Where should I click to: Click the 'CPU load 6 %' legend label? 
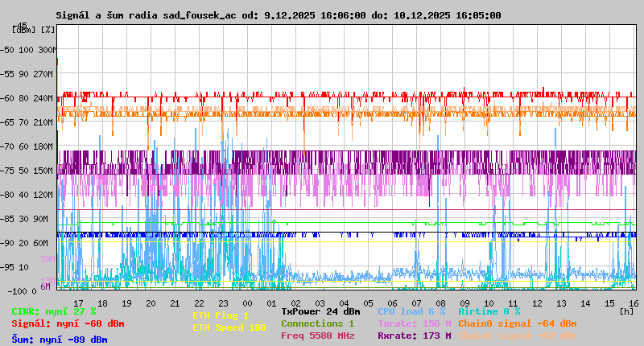coord(411,311)
